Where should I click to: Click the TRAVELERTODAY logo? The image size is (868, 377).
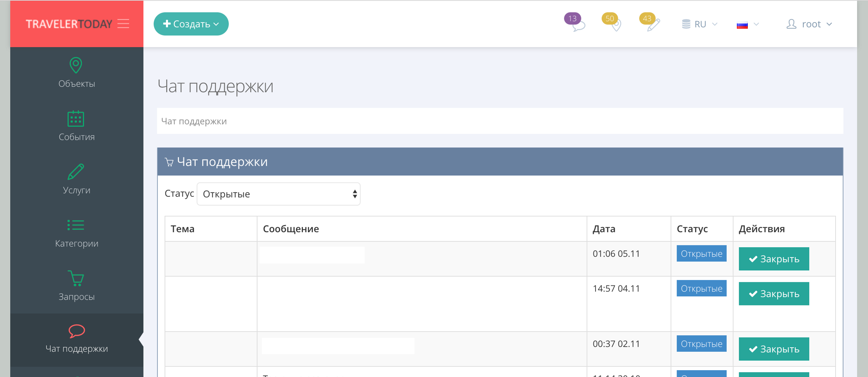point(69,24)
